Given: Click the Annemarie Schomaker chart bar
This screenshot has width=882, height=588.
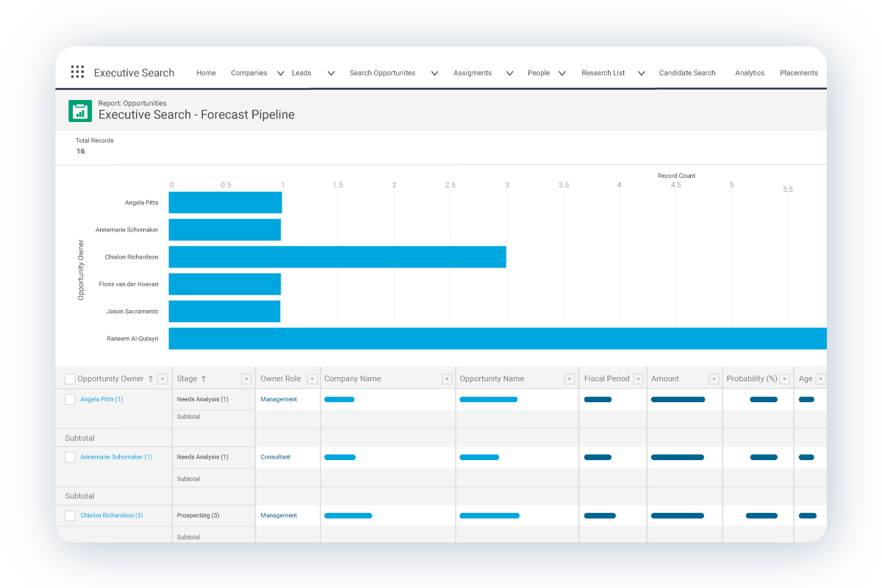Looking at the screenshot, I should [x=225, y=230].
